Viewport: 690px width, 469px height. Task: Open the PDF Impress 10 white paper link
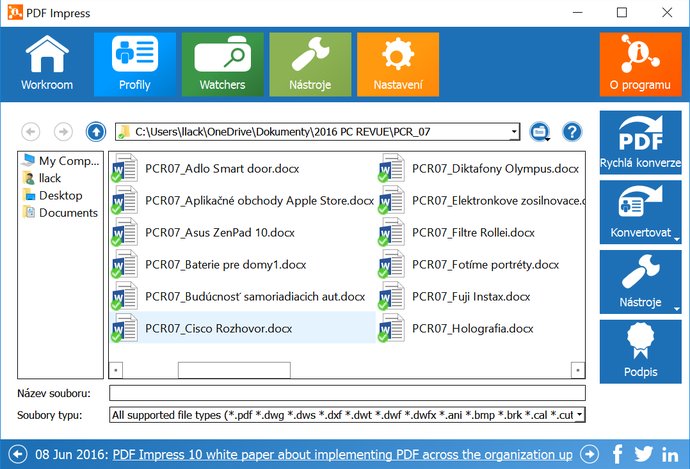pyautogui.click(x=343, y=454)
